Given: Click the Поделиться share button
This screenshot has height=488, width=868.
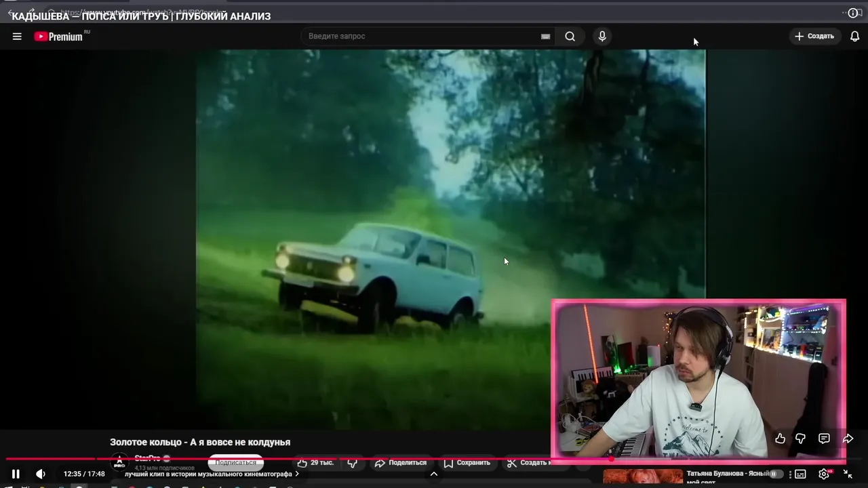Looking at the screenshot, I should point(401,462).
